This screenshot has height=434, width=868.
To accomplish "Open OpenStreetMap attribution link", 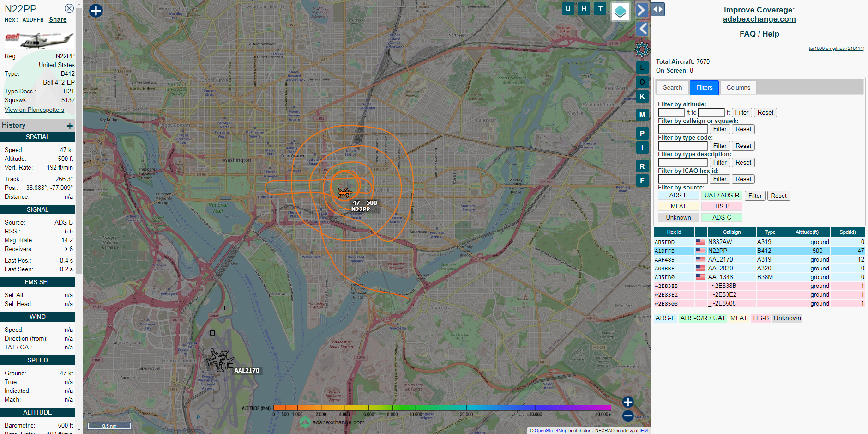I will (550, 431).
